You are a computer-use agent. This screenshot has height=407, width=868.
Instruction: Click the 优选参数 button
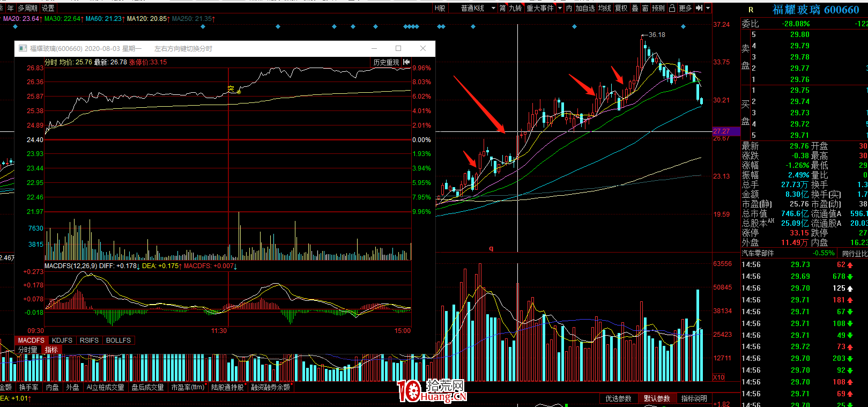click(x=618, y=398)
